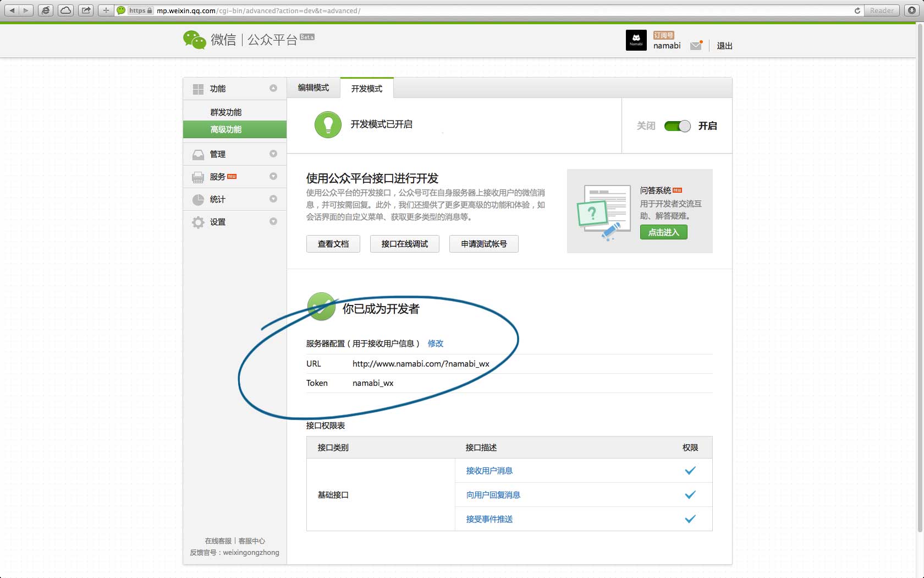Click the address bar URL field
This screenshot has height=578, width=924.
[x=489, y=10]
